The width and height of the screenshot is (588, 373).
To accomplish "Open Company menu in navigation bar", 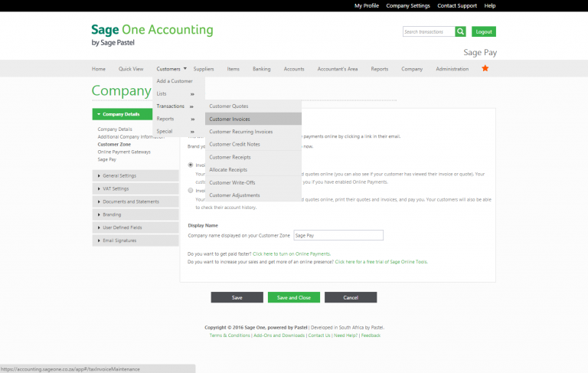I will pos(412,69).
